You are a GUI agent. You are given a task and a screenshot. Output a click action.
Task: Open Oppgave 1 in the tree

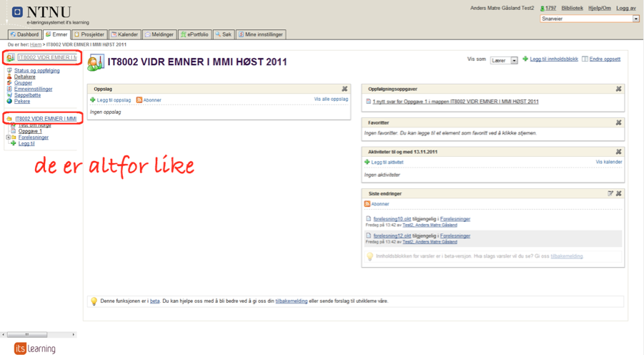tap(30, 131)
